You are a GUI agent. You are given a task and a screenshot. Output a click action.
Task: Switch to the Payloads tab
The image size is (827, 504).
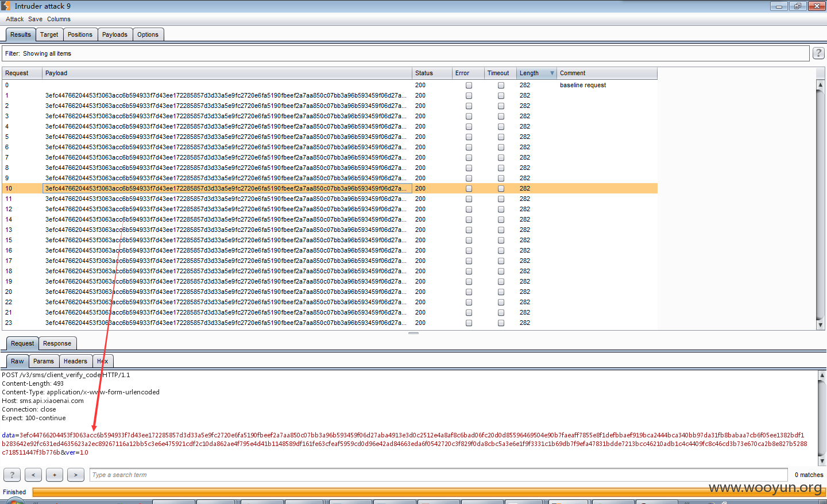point(115,34)
